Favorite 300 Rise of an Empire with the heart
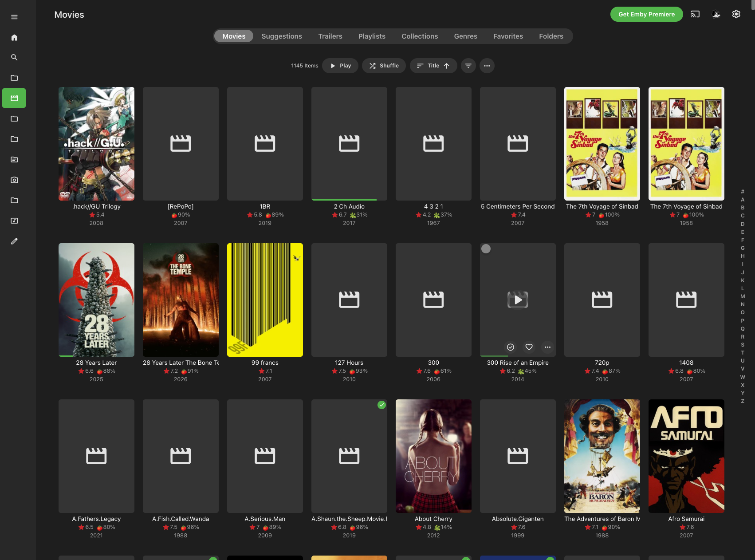 (529, 347)
